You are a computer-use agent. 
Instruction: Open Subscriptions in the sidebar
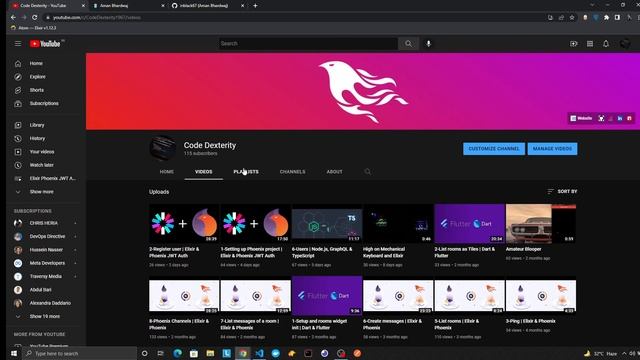(x=43, y=104)
